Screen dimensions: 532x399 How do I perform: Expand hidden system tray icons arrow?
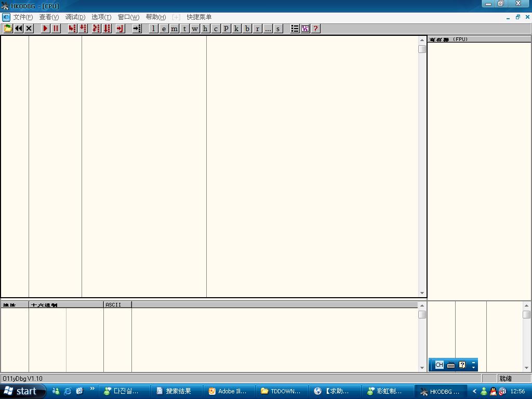tap(474, 391)
